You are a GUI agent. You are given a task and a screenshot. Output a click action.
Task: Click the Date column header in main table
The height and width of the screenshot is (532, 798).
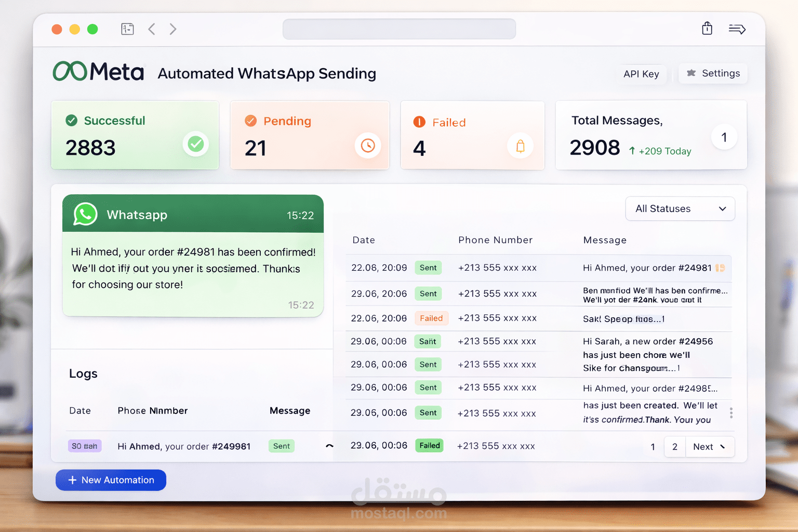pos(364,240)
